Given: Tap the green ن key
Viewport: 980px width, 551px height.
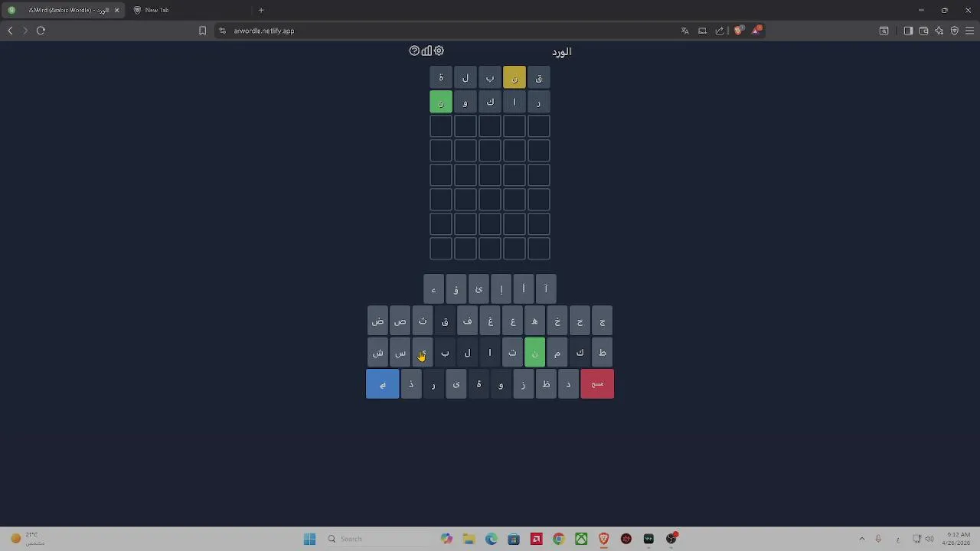Looking at the screenshot, I should [x=534, y=353].
